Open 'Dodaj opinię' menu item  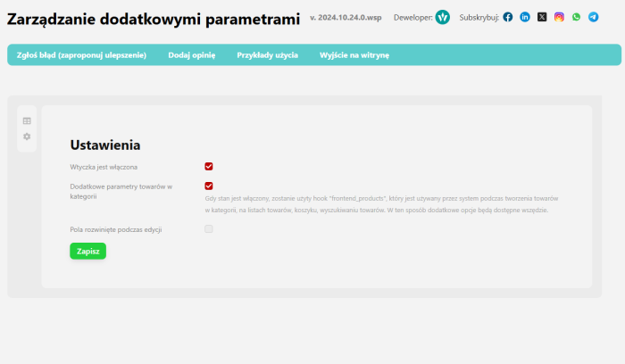point(192,55)
